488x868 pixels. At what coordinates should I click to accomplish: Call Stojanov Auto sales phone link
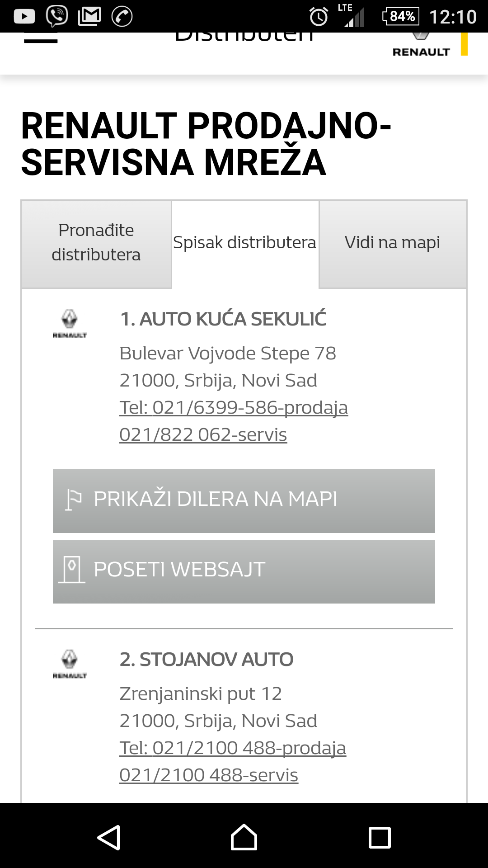pos(233,748)
